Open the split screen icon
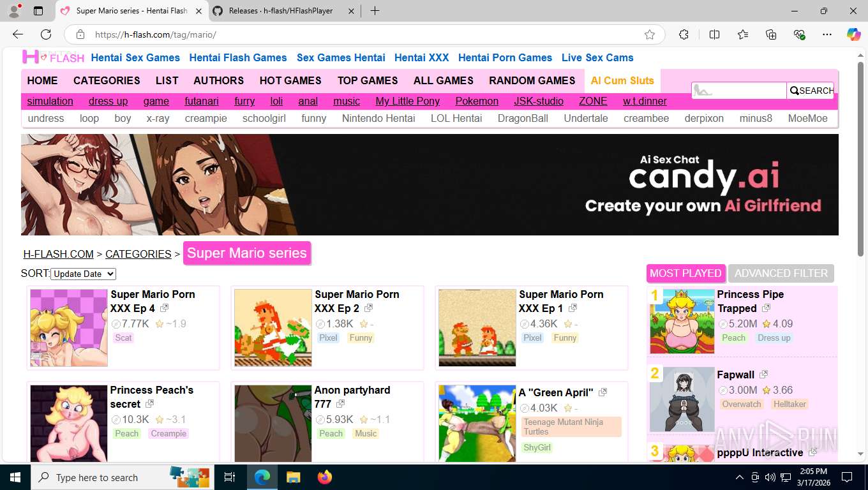The width and height of the screenshot is (868, 490). pyautogui.click(x=714, y=34)
